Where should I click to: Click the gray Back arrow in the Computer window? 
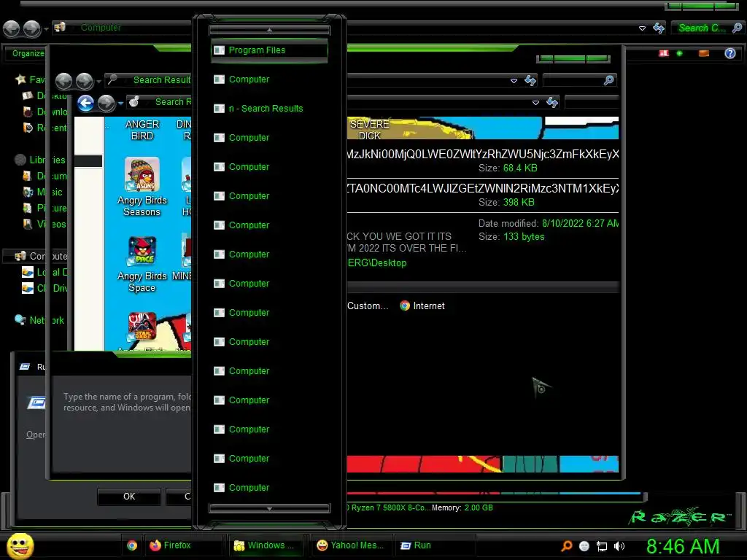tap(12, 29)
